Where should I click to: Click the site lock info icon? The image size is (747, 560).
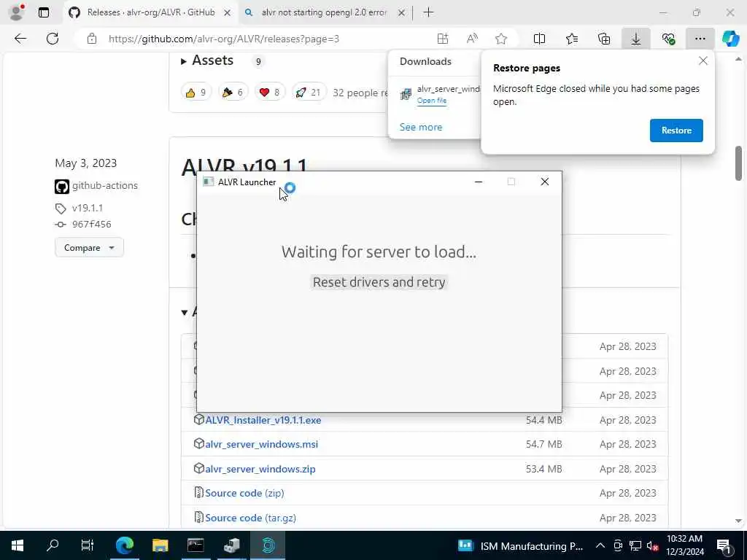92,39
